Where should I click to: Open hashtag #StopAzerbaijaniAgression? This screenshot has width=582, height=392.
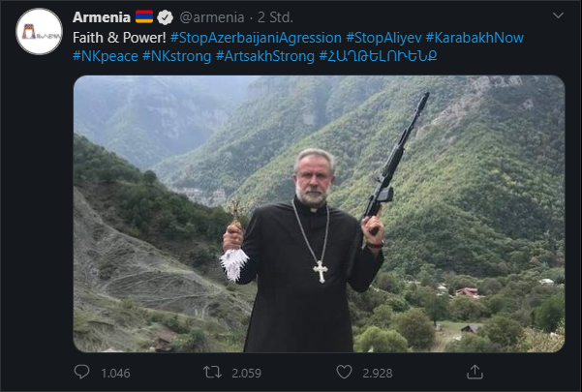[255, 37]
